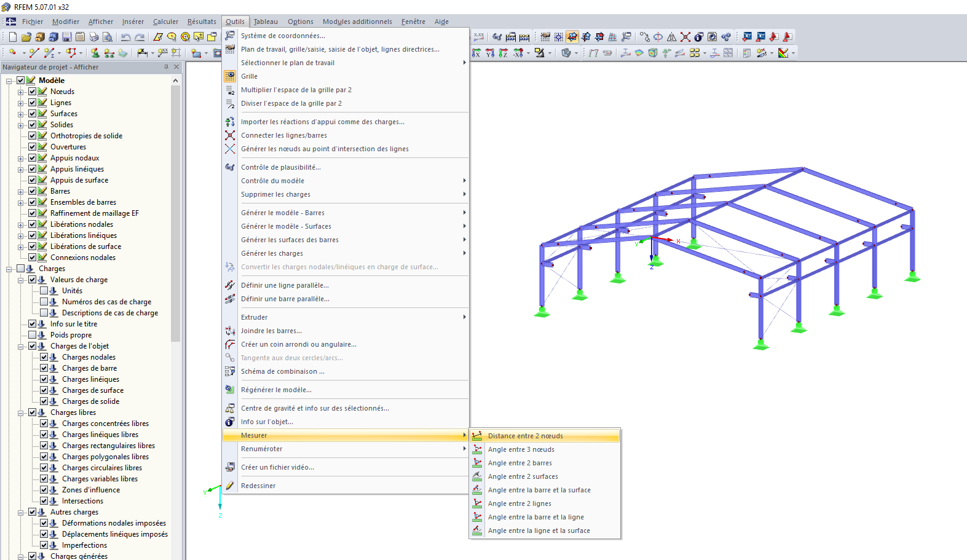967x560 pixels.
Task: Expand the Nœuds tree node
Action: coord(20,92)
